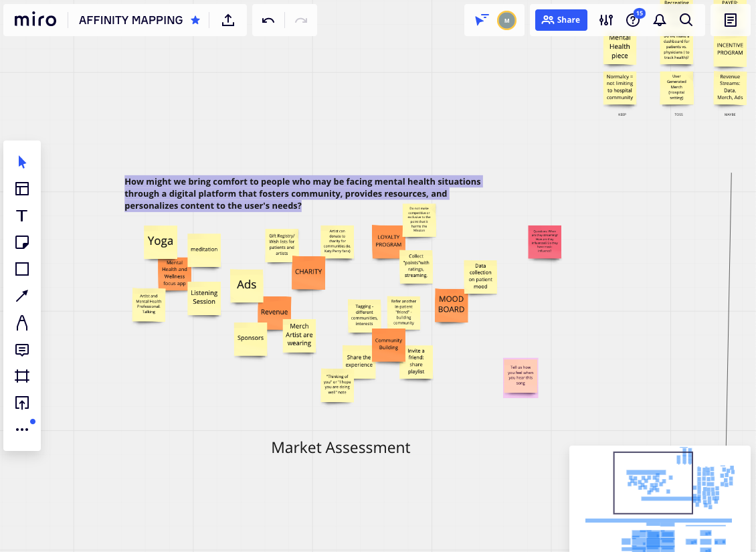The height and width of the screenshot is (552, 756).
Task: Select the cursor selection tool
Action: (22, 162)
